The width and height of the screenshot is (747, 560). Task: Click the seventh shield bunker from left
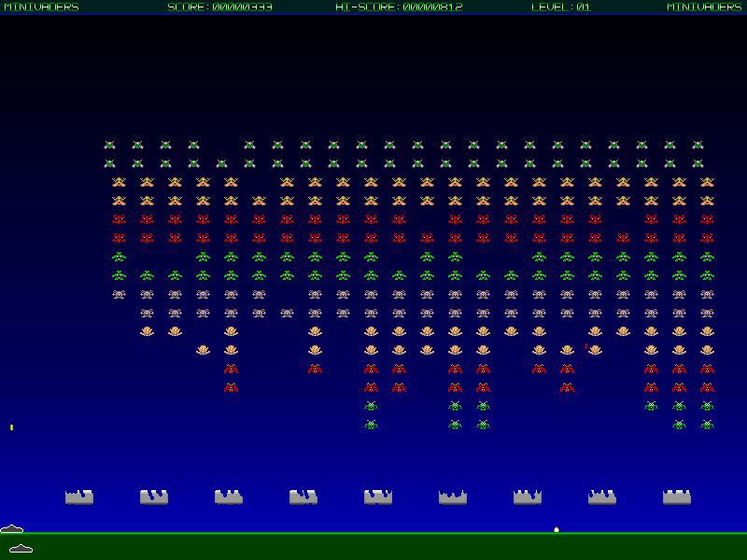(x=528, y=497)
